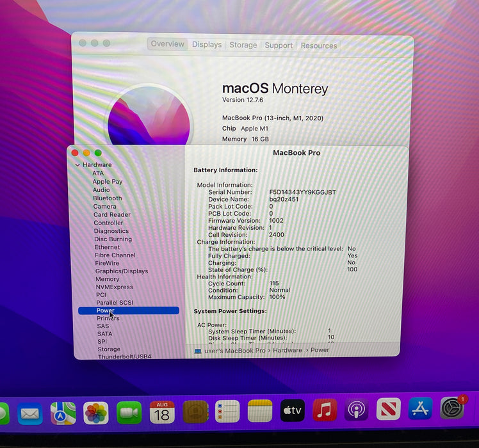
Task: Switch to the Displays tab
Action: (x=207, y=45)
